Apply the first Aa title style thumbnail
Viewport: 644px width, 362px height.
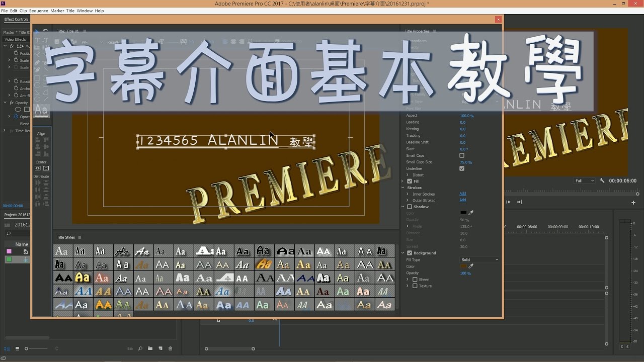coord(62,251)
